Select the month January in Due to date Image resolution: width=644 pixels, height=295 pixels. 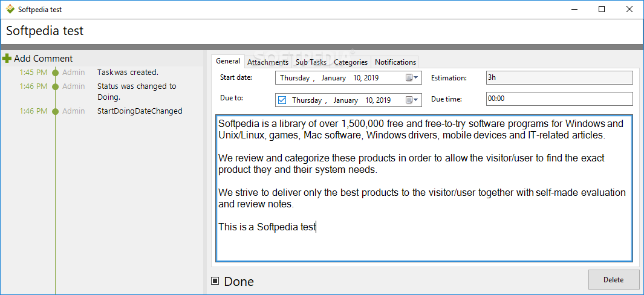345,100
